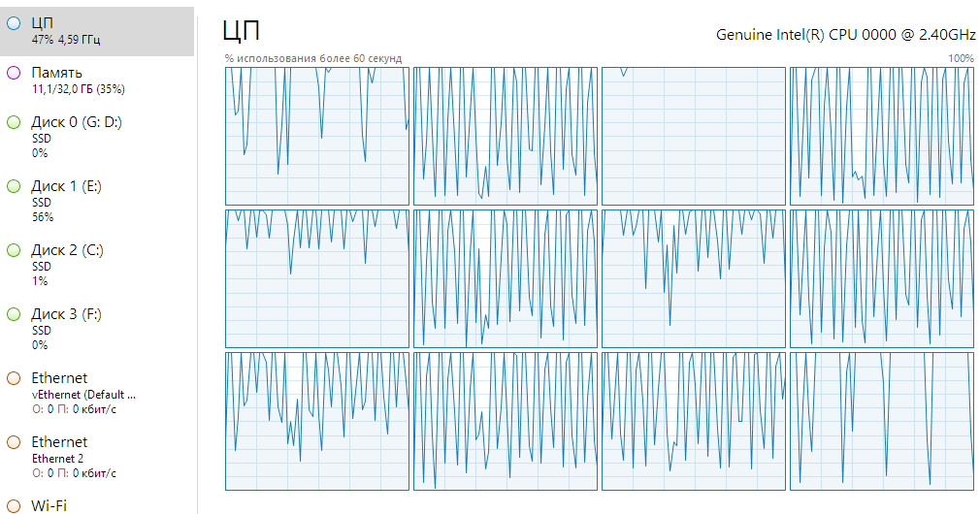Screen dimensions: 980x514
Task: Click the orange Wi-Fi circle icon
Action: click(14, 506)
